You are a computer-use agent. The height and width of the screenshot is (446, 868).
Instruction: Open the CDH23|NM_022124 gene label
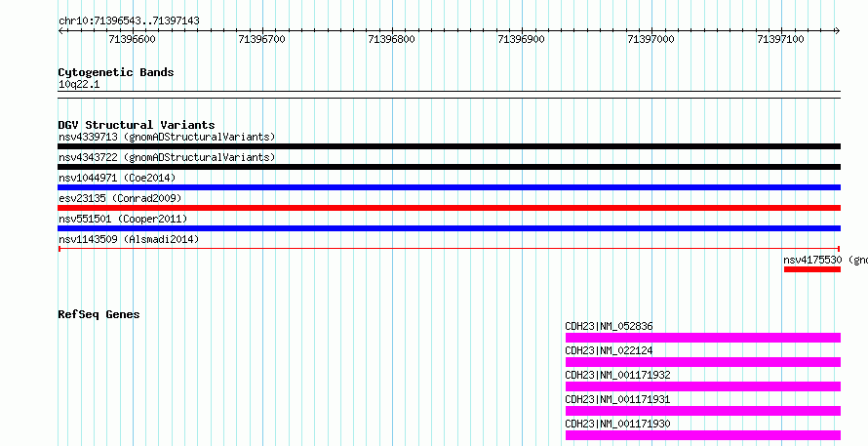pyautogui.click(x=609, y=350)
